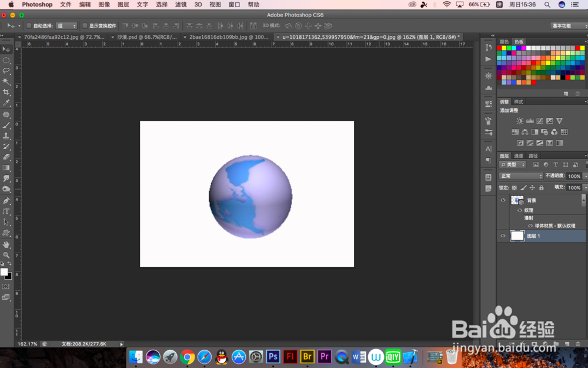Toggle visibility of 纹理 sublayer
The width and height of the screenshot is (588, 368).
point(520,210)
